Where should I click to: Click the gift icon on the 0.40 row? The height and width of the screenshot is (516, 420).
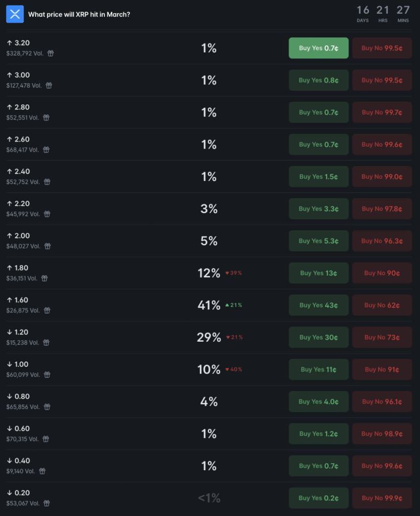43,472
